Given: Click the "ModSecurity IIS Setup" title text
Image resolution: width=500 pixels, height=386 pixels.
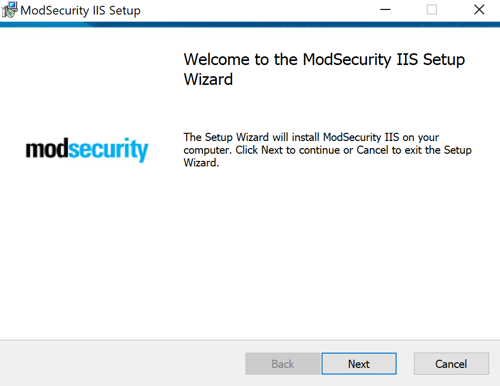Looking at the screenshot, I should [x=80, y=11].
